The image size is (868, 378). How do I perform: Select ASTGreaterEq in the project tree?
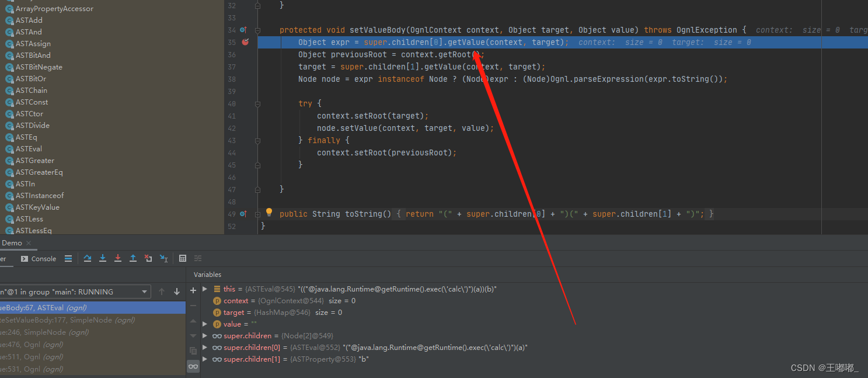coord(39,172)
